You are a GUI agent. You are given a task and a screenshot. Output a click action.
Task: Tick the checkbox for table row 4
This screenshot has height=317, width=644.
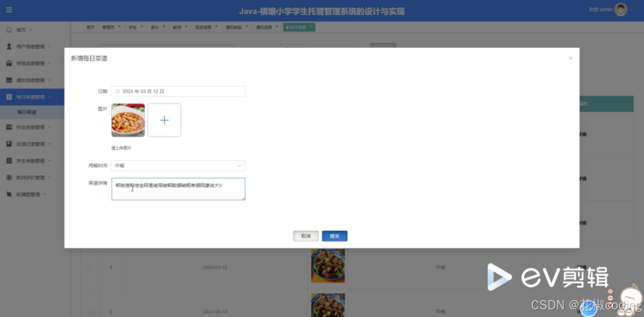tap(90, 268)
